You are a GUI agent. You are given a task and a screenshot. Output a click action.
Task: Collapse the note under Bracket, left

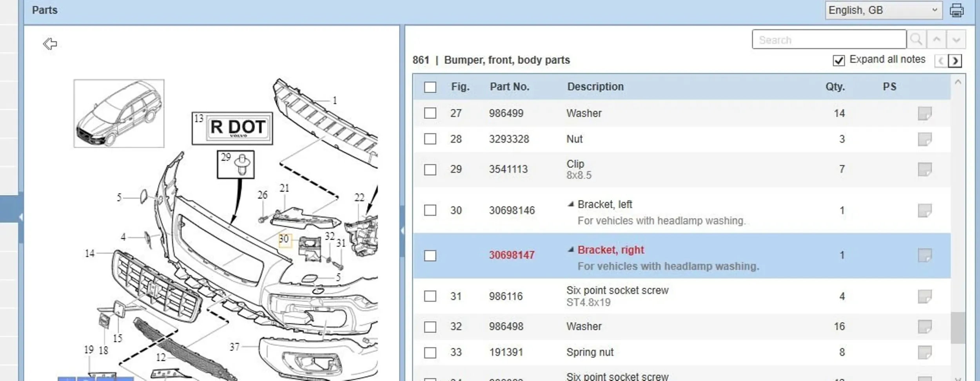571,204
